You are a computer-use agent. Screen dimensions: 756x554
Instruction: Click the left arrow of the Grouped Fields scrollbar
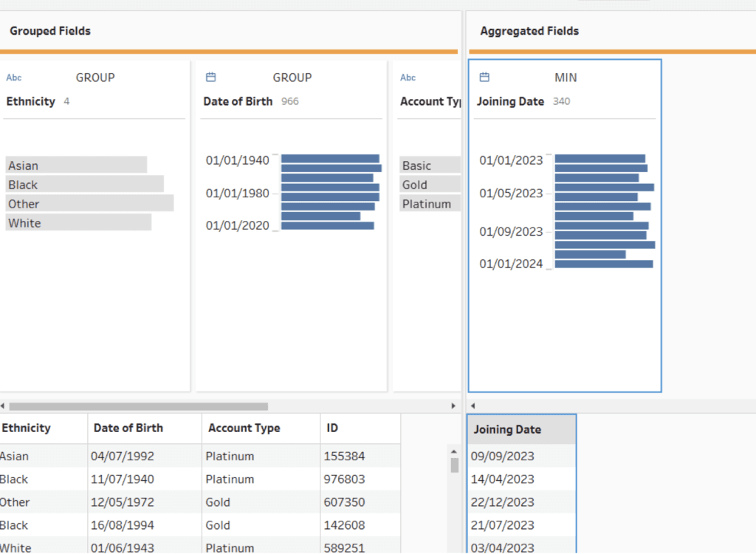(4, 406)
